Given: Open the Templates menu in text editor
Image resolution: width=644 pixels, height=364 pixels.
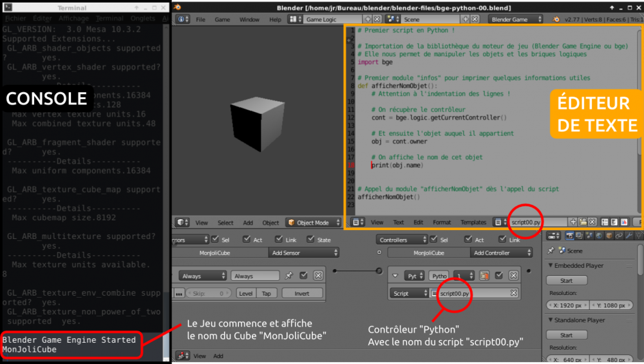Looking at the screenshot, I should click(473, 222).
